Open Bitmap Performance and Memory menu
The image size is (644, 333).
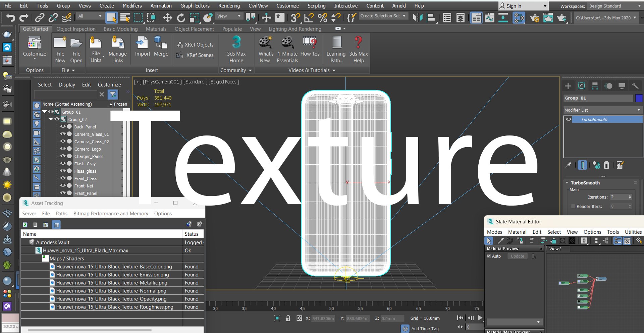click(x=111, y=214)
